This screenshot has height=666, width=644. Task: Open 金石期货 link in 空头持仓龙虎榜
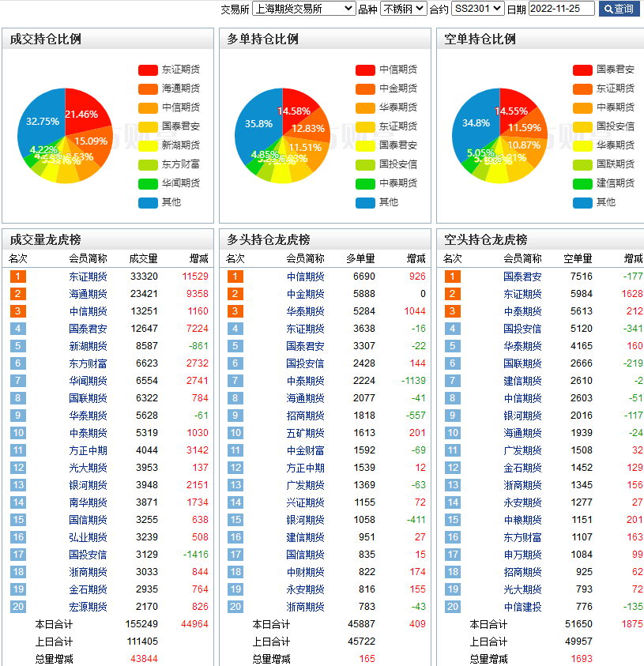522,468
